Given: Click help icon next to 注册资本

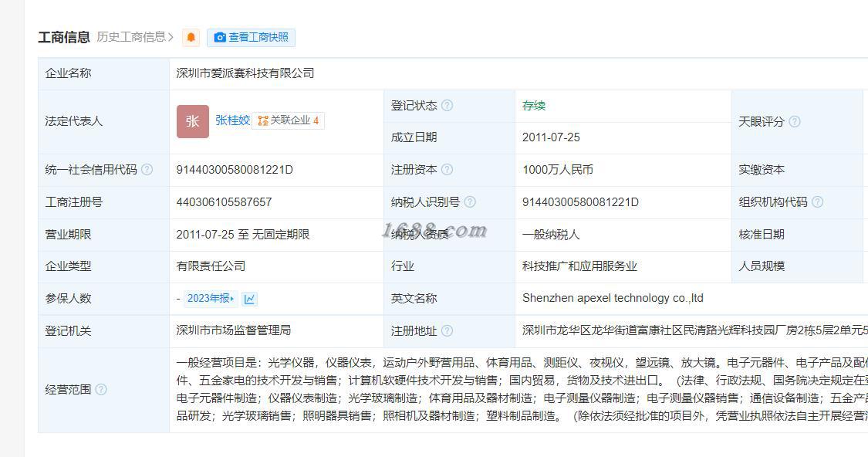Looking at the screenshot, I should click(x=448, y=170).
